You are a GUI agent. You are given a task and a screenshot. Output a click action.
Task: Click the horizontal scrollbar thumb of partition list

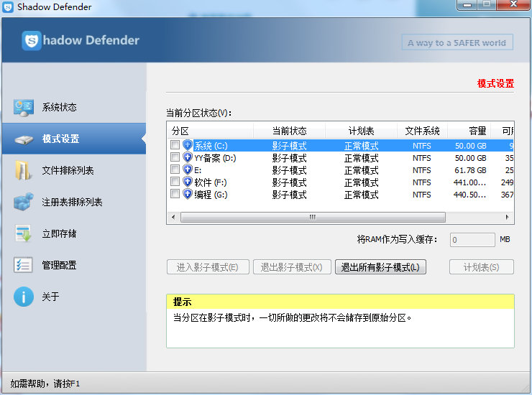point(313,217)
